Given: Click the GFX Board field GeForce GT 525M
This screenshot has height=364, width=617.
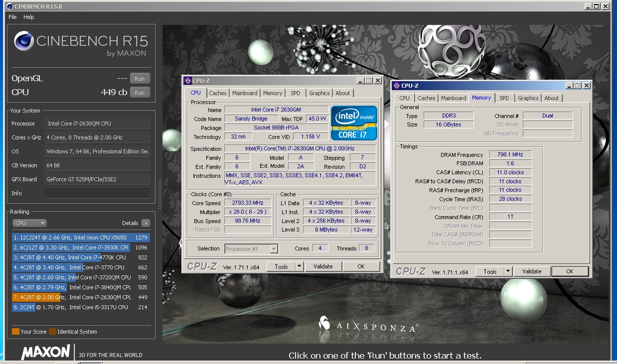Looking at the screenshot, I should [97, 179].
